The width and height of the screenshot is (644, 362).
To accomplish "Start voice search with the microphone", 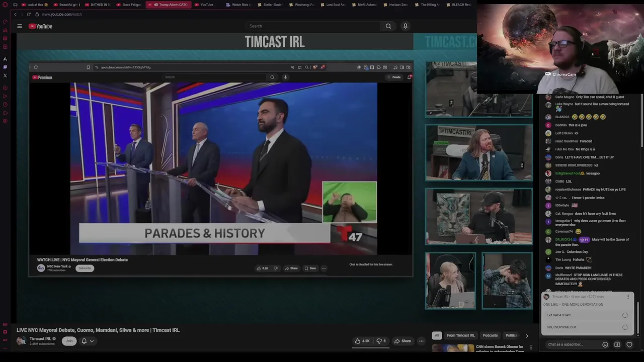I will (x=405, y=26).
